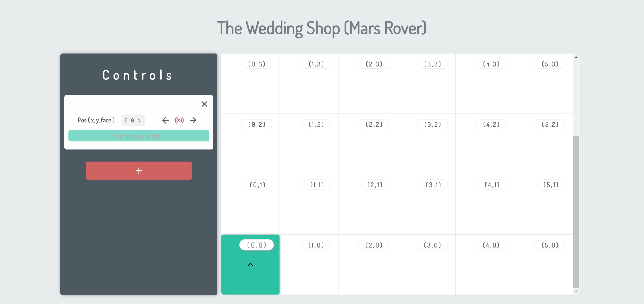Click the Wedding Shop Mars Rover title
The image size is (644, 304).
pyautogui.click(x=322, y=28)
